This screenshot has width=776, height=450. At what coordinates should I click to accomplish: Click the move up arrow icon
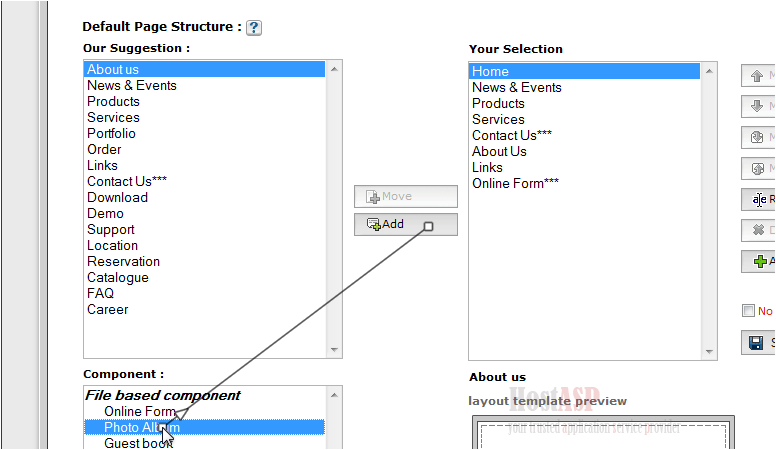757,76
